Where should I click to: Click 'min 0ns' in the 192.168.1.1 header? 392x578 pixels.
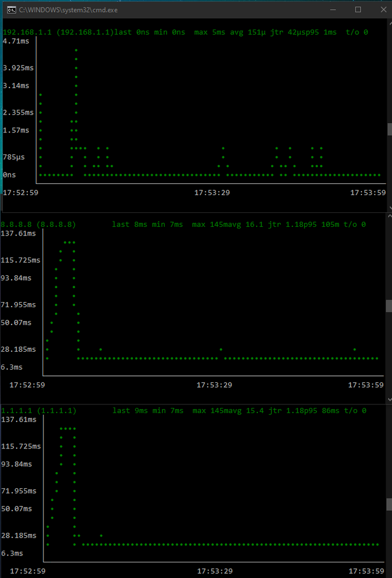pyautogui.click(x=169, y=32)
